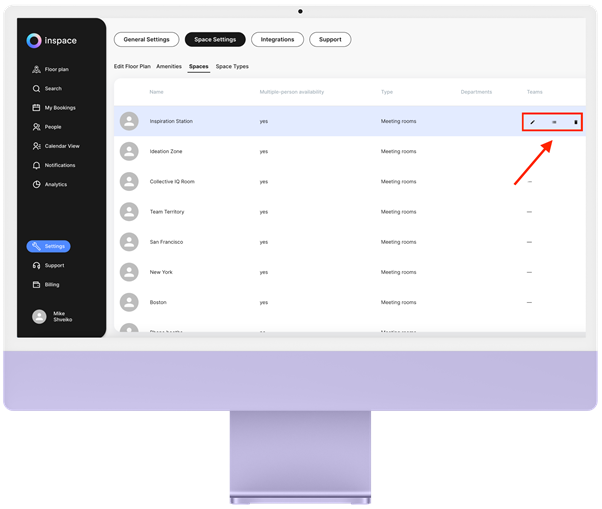Click 'yes' in the Ideation Zone row
602x509 pixels.
pyautogui.click(x=264, y=152)
